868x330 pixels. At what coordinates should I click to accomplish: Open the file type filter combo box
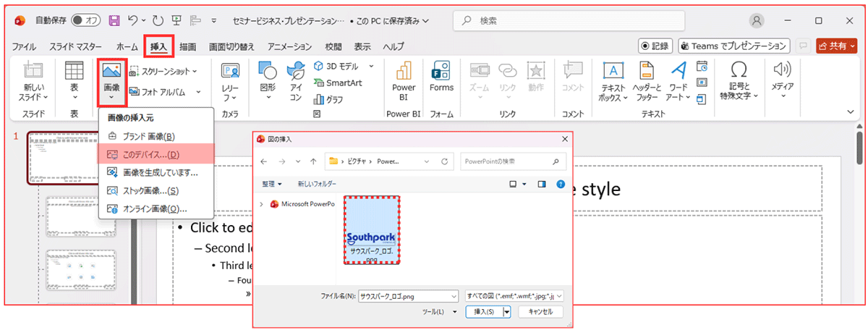pos(514,296)
